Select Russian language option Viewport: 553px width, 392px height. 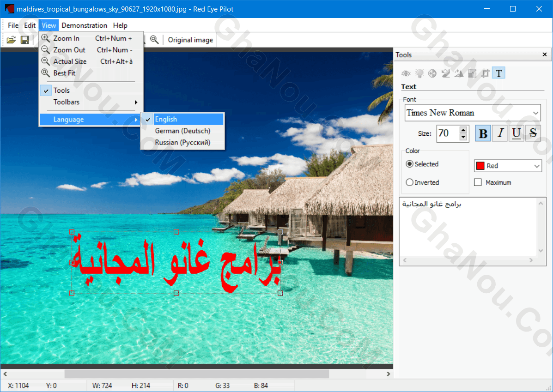182,143
